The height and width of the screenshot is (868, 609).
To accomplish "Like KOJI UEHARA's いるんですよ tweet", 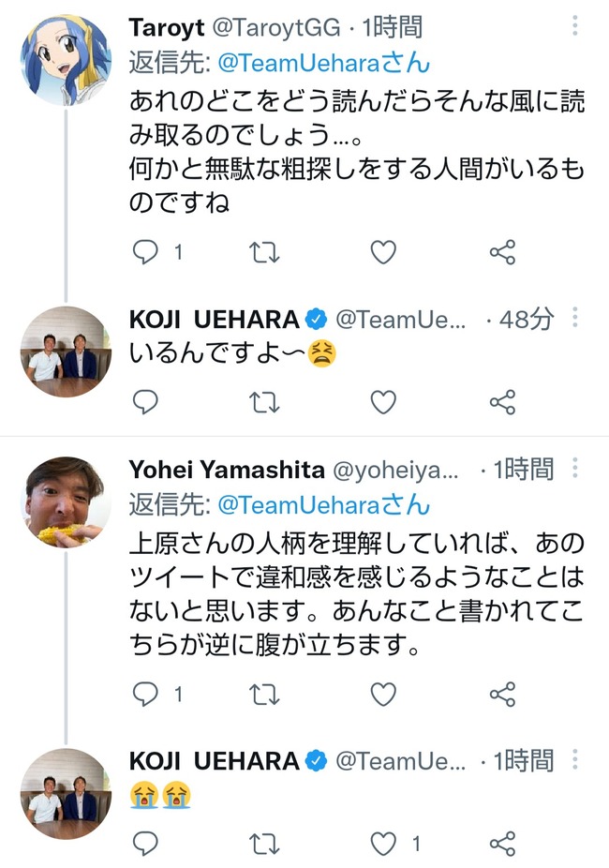I will (383, 402).
